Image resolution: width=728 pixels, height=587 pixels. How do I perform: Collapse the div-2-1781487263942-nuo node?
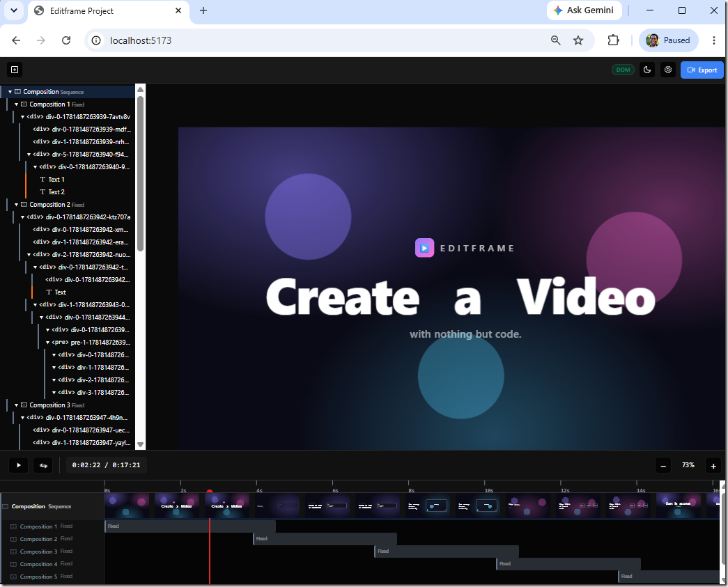click(x=29, y=255)
